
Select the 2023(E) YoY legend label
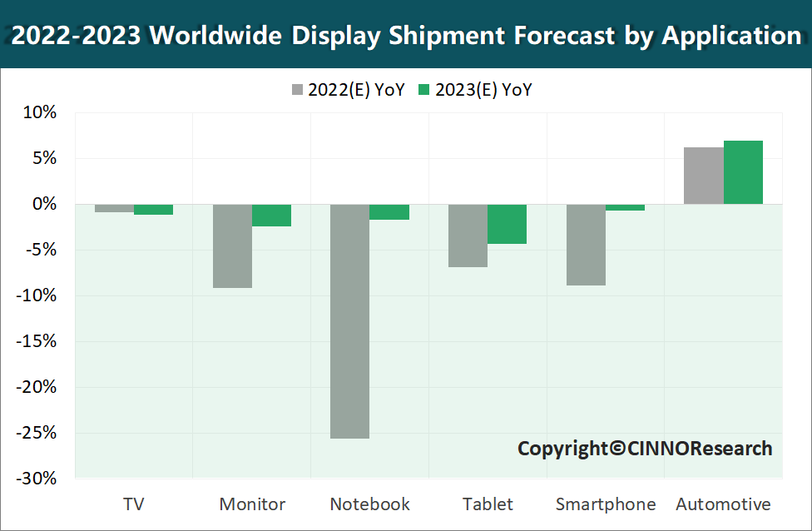[x=483, y=90]
